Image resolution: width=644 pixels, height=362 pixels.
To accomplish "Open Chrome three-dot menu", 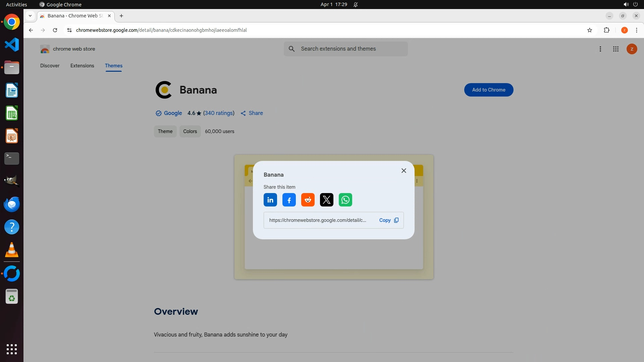I will 636,30.
